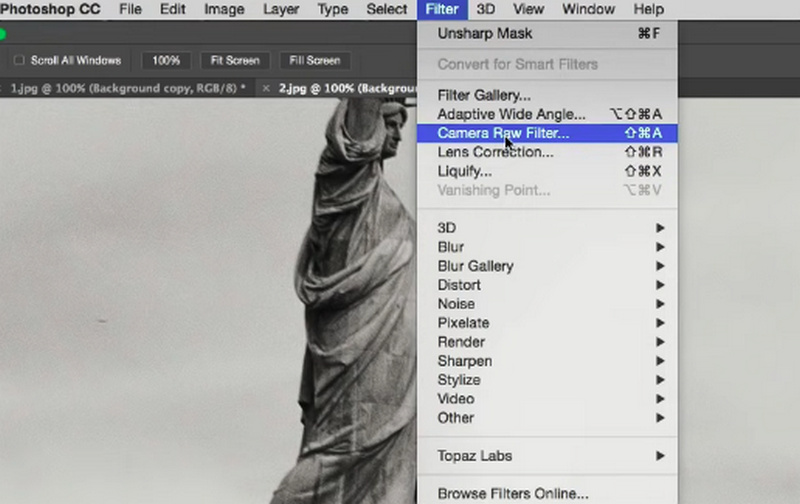The width and height of the screenshot is (800, 504).
Task: Expand the Distort submenu
Action: pos(547,285)
